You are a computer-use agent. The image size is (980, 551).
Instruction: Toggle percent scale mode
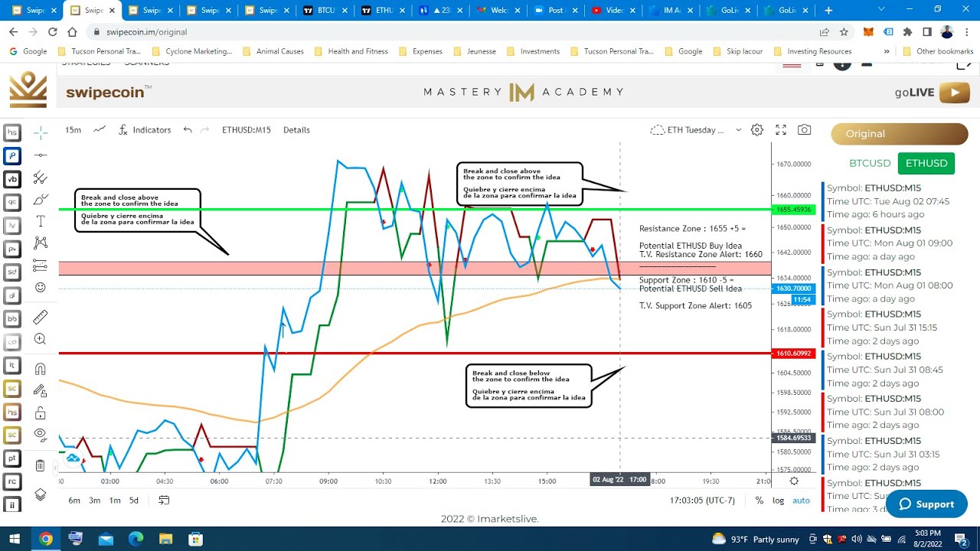759,500
